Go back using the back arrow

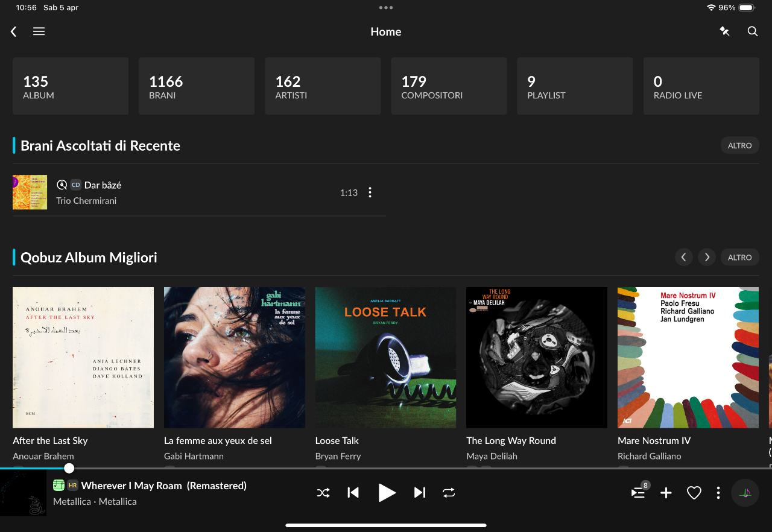14,31
